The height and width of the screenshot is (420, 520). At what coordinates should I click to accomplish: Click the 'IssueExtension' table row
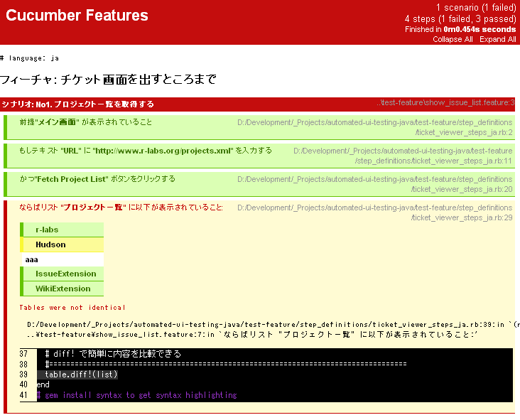point(62,274)
